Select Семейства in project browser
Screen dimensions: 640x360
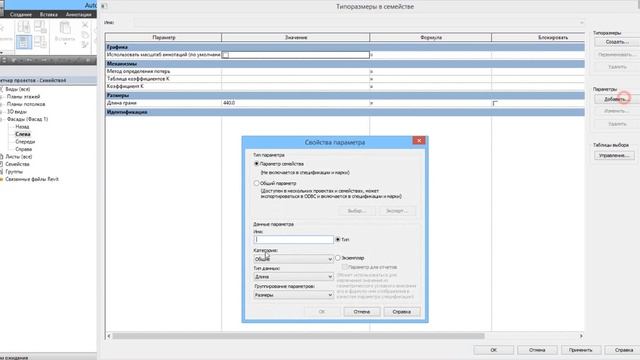[18, 164]
